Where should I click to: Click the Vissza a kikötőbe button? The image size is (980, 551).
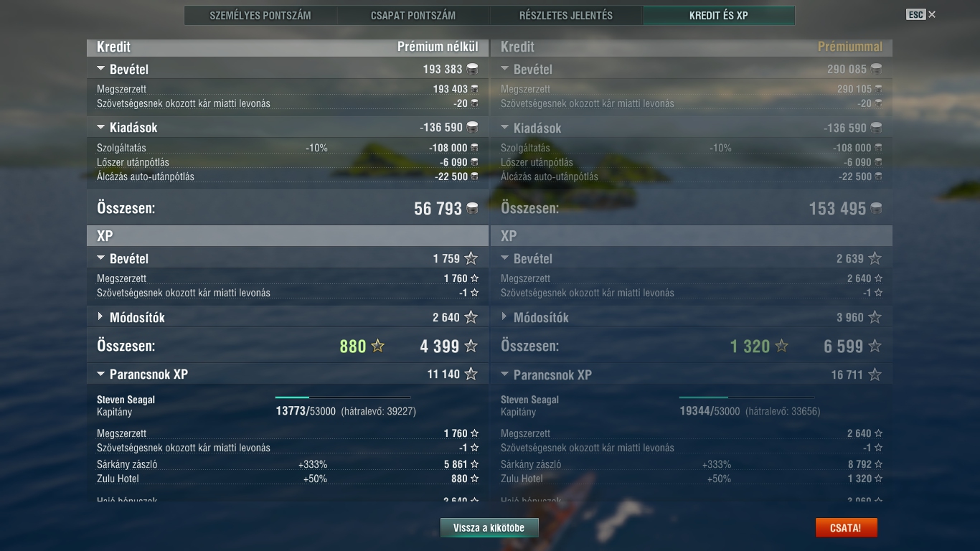click(489, 527)
